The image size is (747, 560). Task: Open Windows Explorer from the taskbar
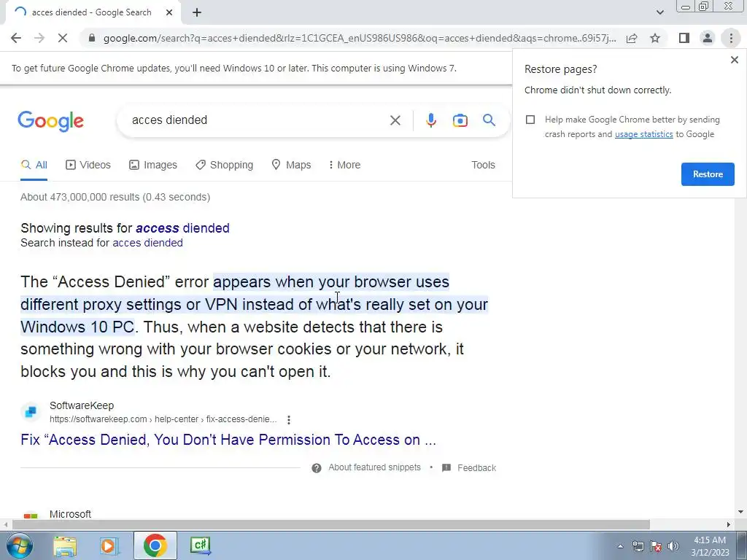[x=65, y=545]
